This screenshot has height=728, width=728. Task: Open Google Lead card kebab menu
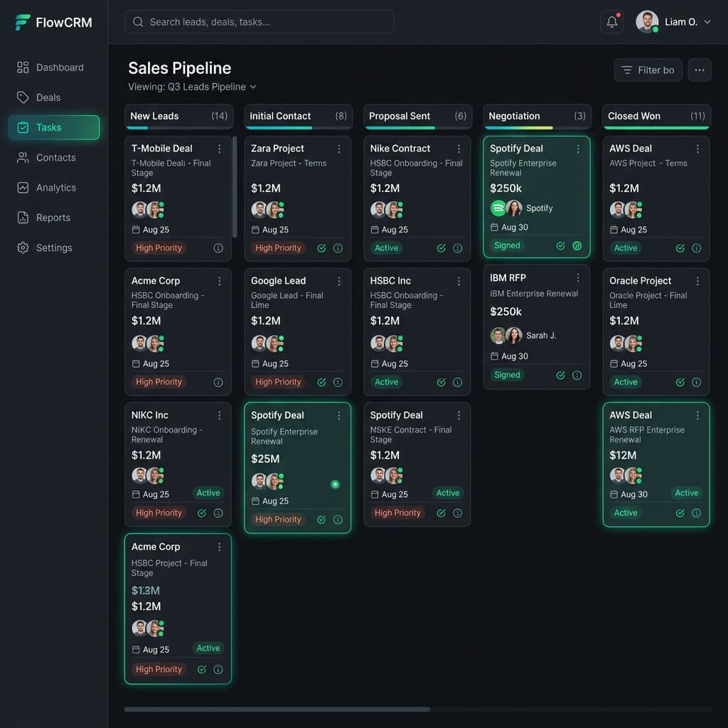(x=339, y=281)
